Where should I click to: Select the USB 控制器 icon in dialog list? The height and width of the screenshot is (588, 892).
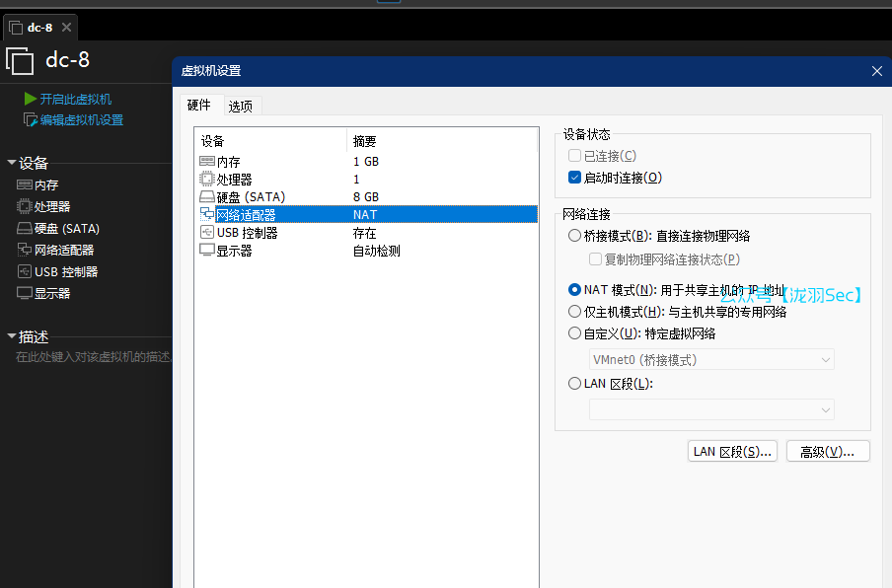[207, 233]
